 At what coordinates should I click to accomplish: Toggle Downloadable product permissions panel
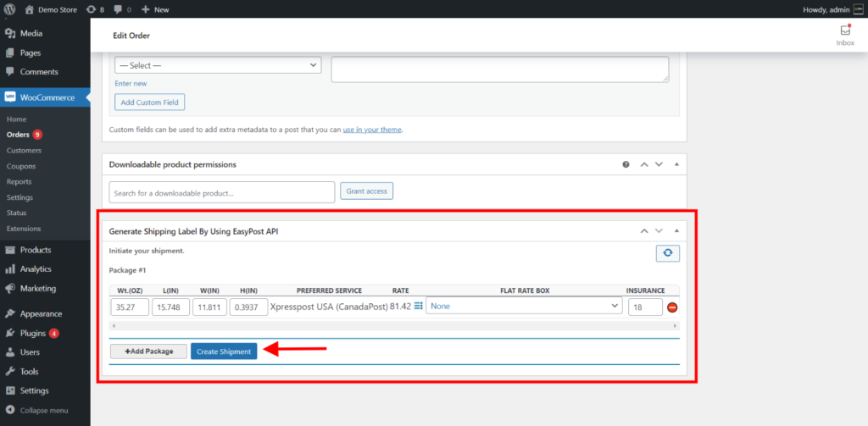pos(676,164)
